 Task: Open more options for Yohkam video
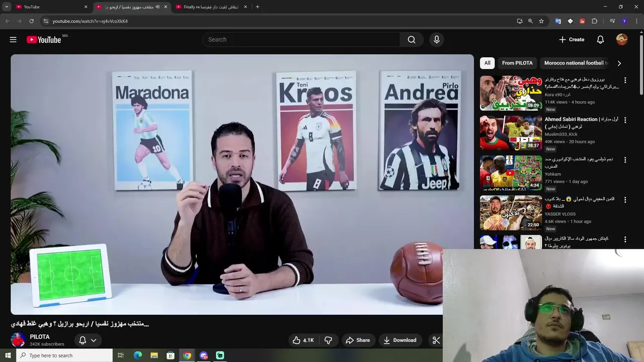[625, 160]
